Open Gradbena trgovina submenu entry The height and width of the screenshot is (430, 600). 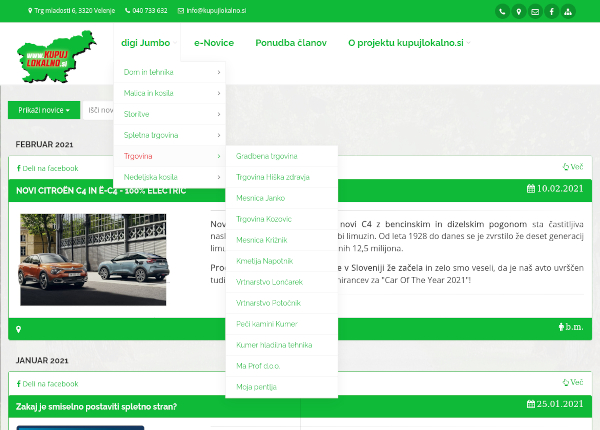282,156
